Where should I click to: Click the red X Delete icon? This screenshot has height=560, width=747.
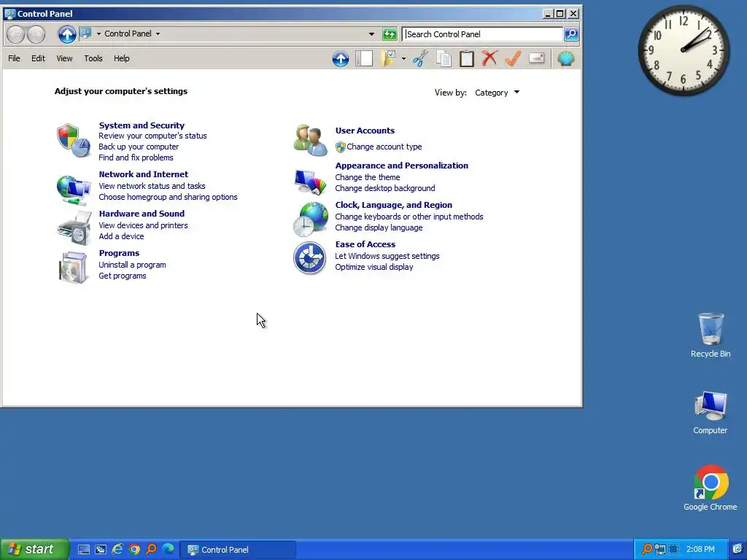[489, 58]
